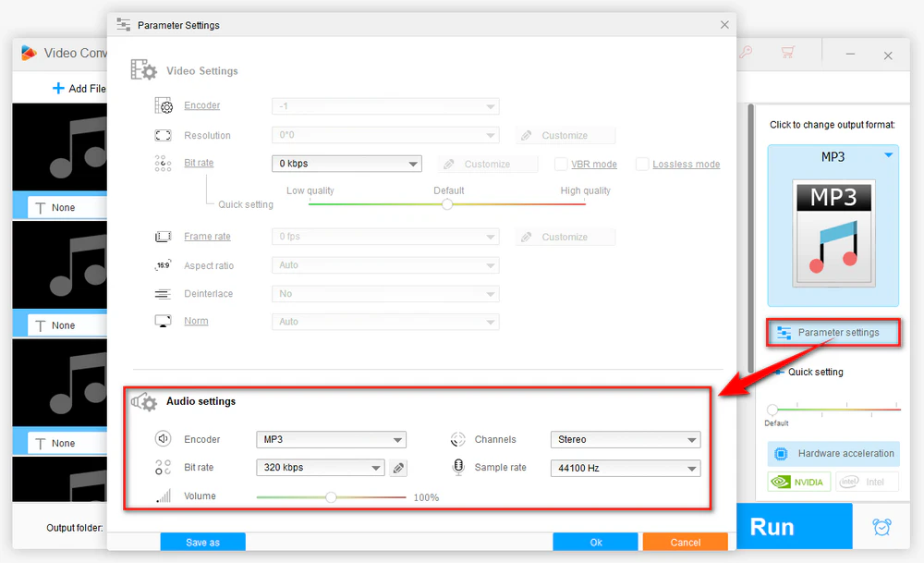This screenshot has width=924, height=563.
Task: Open the Aspect ratio Auto dropdown
Action: point(385,265)
